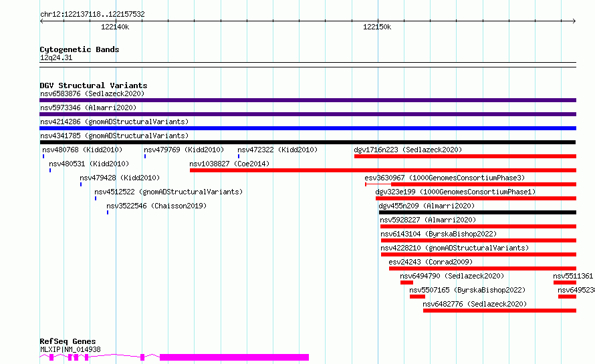The height and width of the screenshot is (364, 595).
Task: Select the red bar under esv24243
Action: [483, 268]
